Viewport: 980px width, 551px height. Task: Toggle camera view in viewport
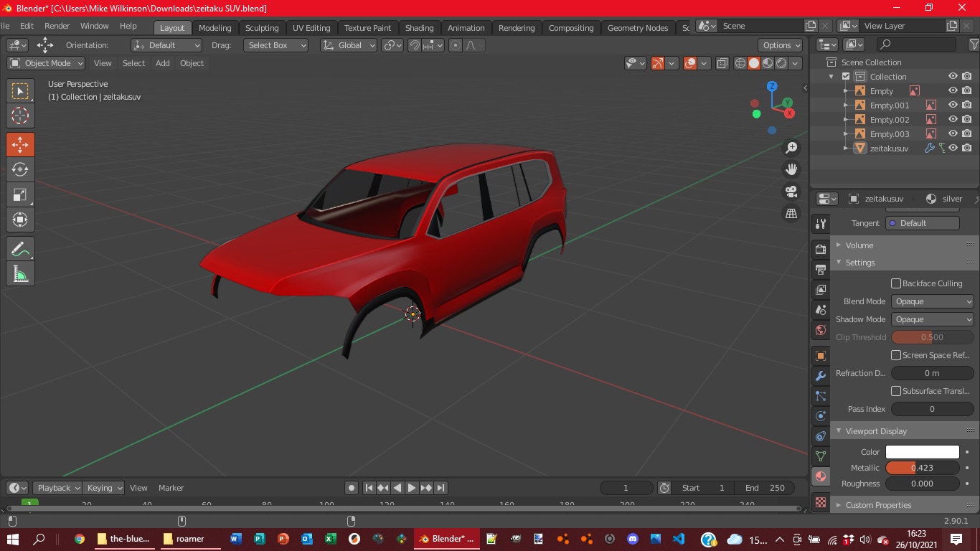(x=791, y=192)
